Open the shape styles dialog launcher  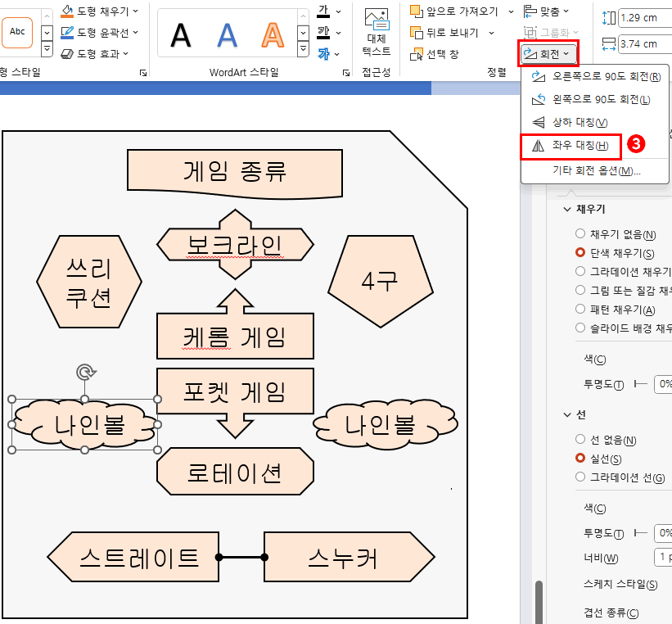point(143,73)
